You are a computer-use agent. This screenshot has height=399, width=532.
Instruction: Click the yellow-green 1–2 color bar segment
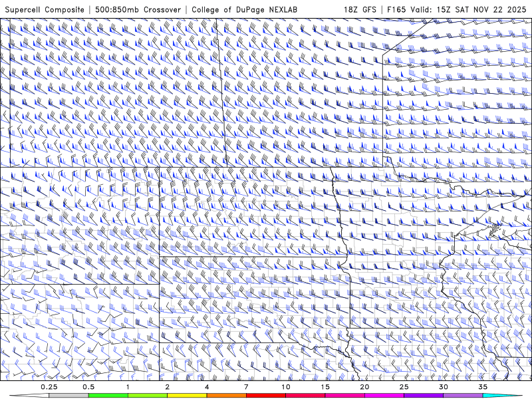[148, 395]
